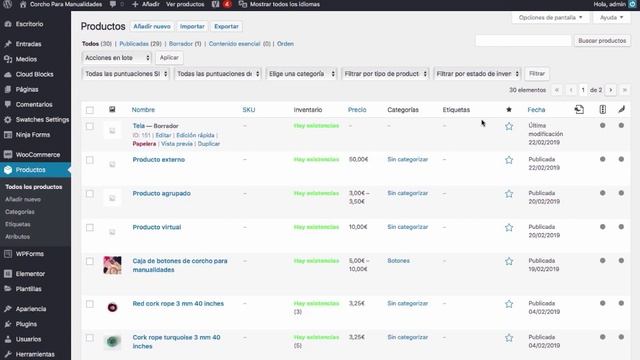Click the Productos box icon in sidebar
This screenshot has height=360, width=640.
pyautogui.click(x=8, y=170)
